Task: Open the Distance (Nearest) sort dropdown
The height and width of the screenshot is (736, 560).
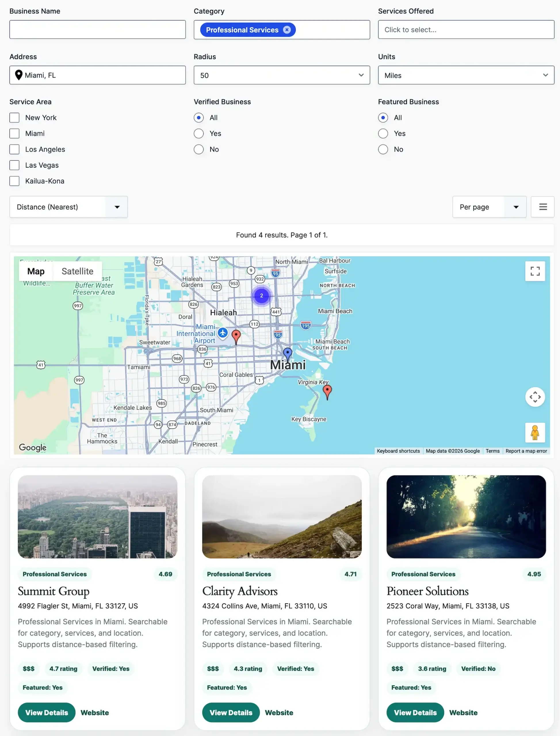Action: pos(69,207)
